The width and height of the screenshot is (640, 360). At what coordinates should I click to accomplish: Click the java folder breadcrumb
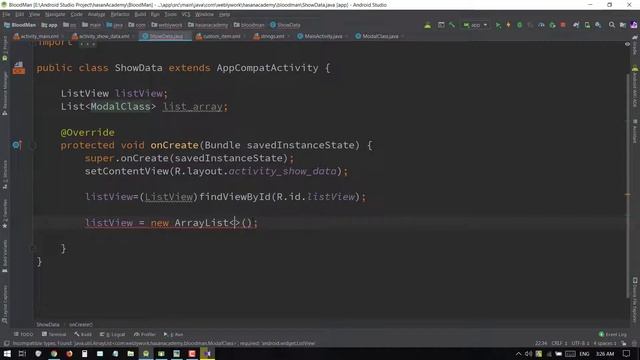click(115, 25)
